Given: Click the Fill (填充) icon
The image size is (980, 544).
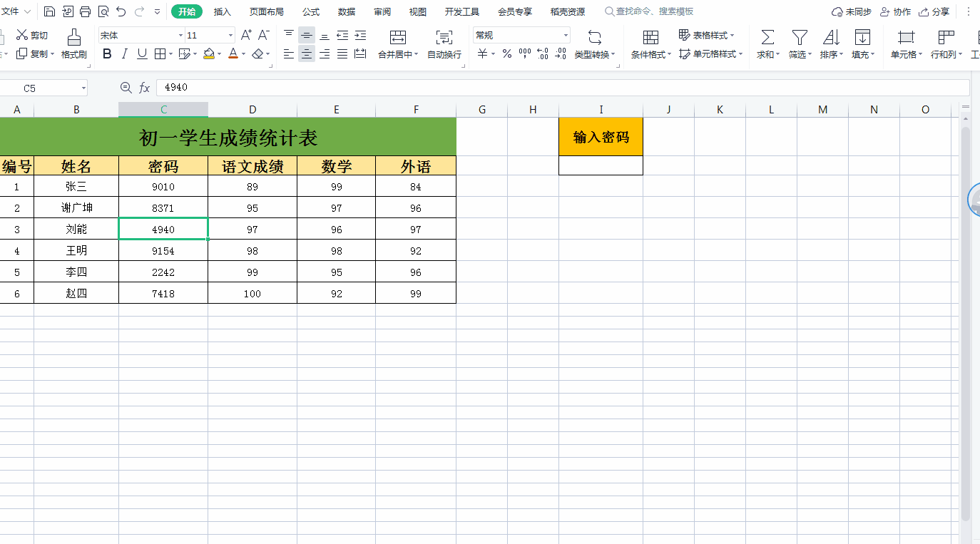Looking at the screenshot, I should pos(862,37).
